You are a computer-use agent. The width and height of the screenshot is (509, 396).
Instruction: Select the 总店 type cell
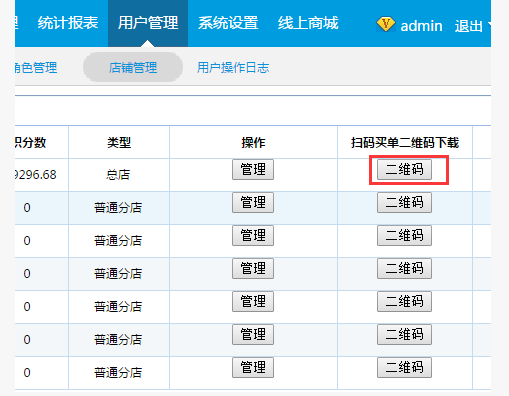[118, 175]
